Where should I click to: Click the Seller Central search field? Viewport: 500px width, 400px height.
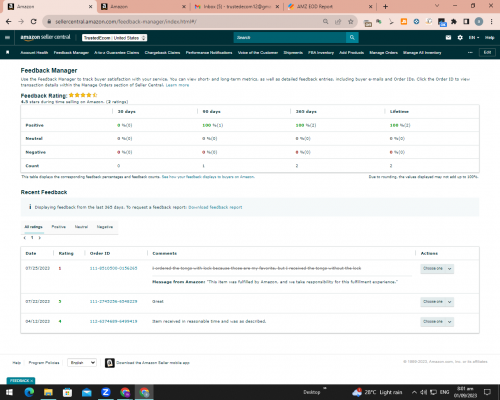pyautogui.click(x=290, y=37)
